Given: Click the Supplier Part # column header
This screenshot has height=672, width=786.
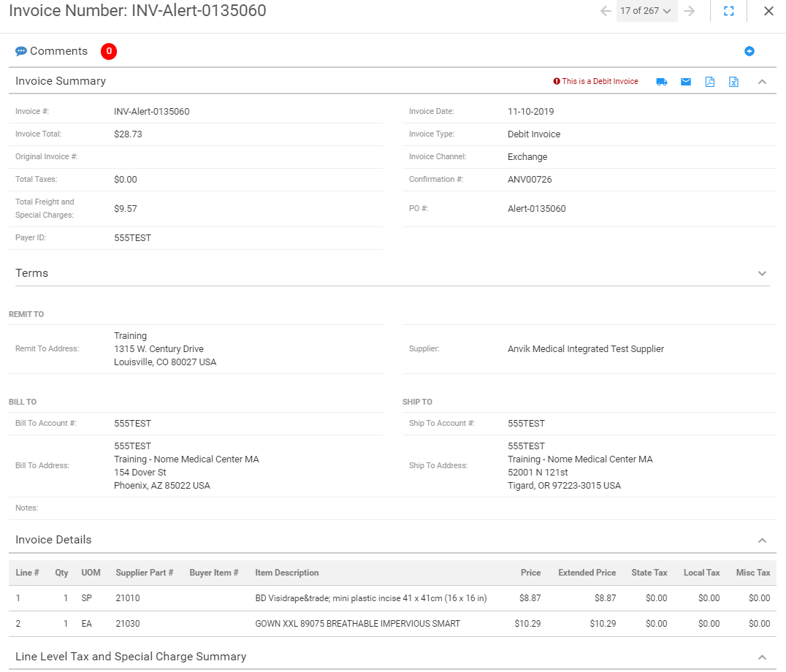Looking at the screenshot, I should pyautogui.click(x=144, y=573).
